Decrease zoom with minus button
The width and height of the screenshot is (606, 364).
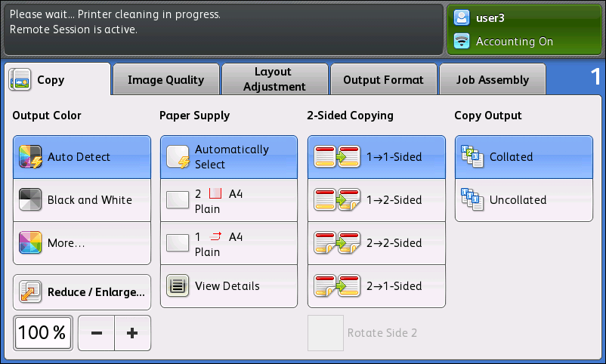click(96, 333)
